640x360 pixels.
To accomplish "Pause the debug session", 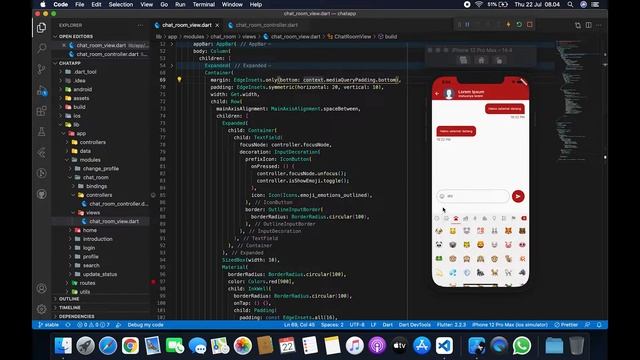I will point(467,24).
